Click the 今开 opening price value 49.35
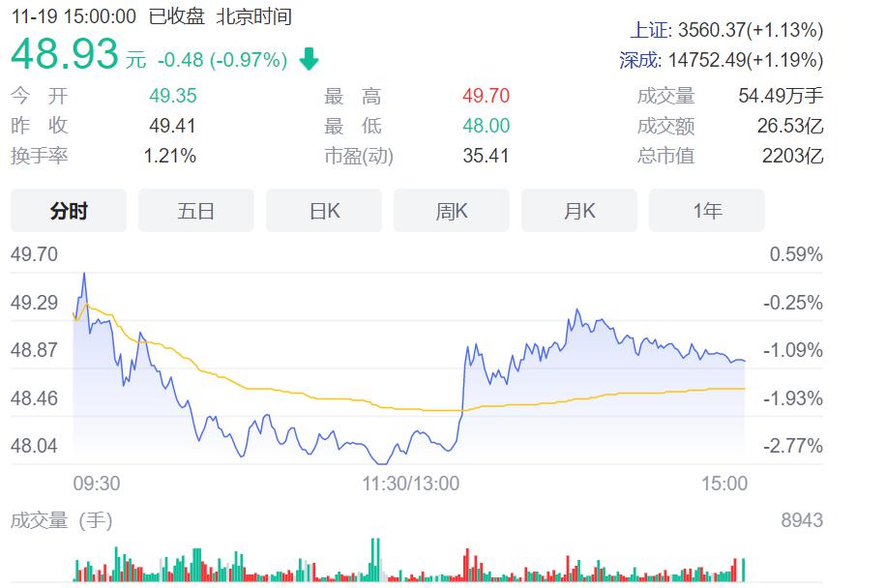The image size is (886, 588). pyautogui.click(x=172, y=96)
